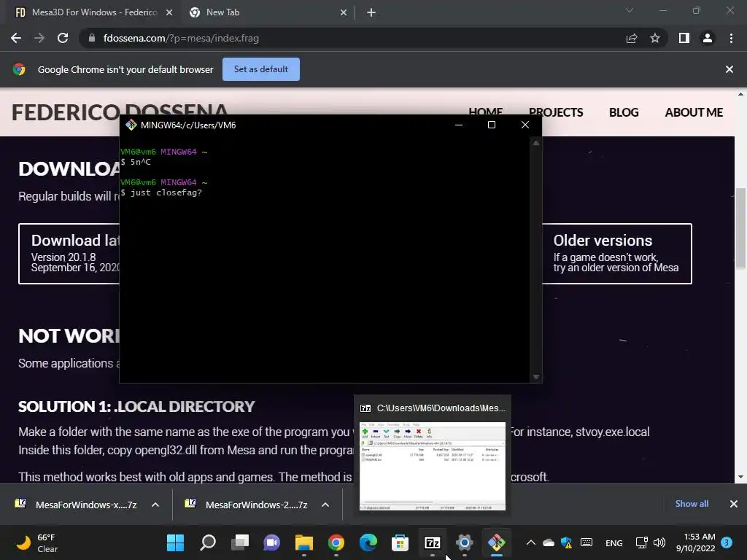
Task: Click Chrome's forward navigation arrow
Action: [x=39, y=38]
